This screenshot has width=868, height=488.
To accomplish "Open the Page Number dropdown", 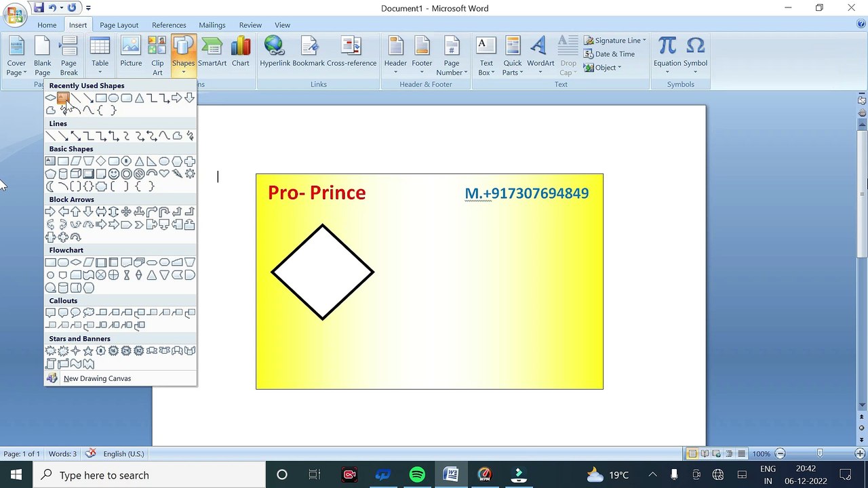I will (452, 56).
